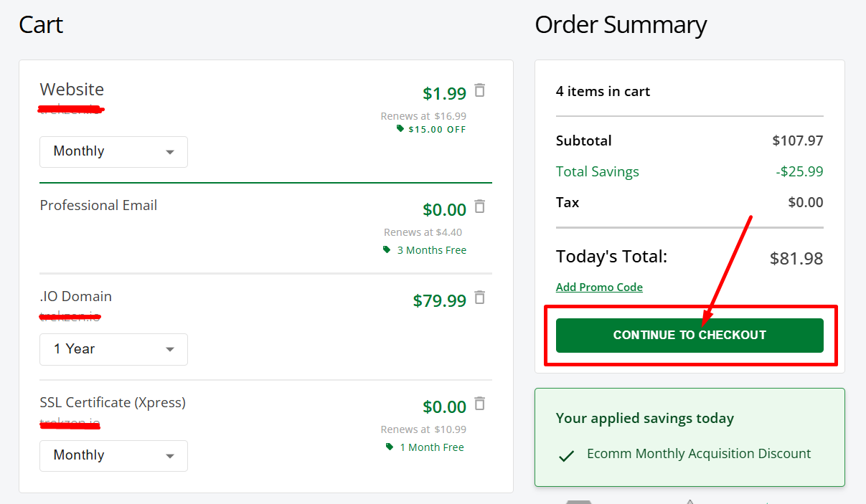Click the trash icon beside the .IO Domain

(x=479, y=298)
